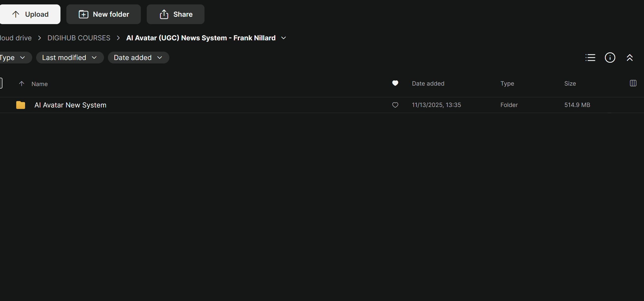Sort by the Size column header

570,83
